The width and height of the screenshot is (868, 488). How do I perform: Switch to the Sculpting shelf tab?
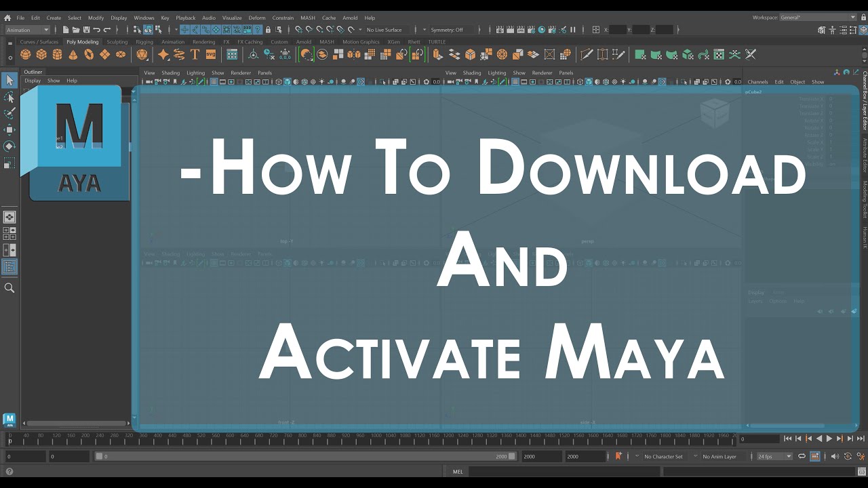tap(117, 42)
